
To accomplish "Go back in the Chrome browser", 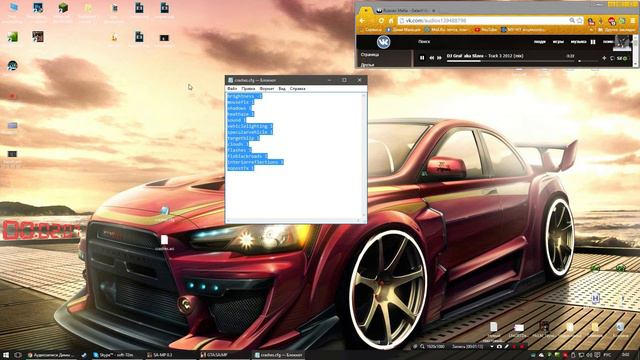I will tap(362, 20).
